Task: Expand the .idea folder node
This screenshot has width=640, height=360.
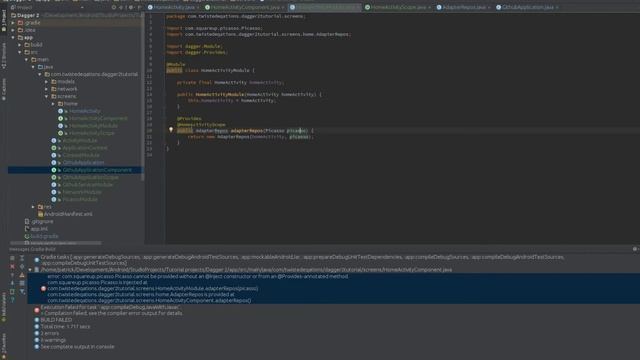Action: pyautogui.click(x=13, y=30)
